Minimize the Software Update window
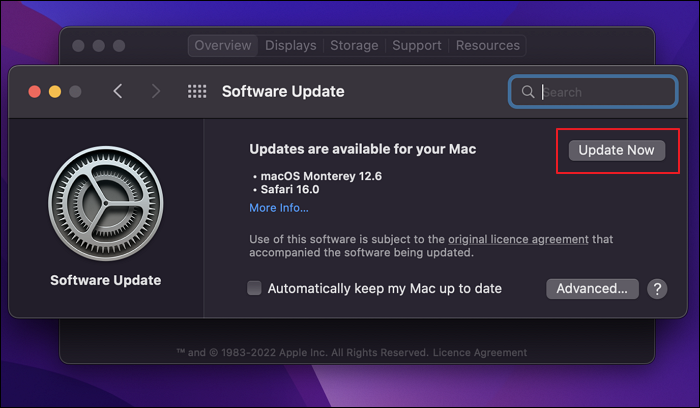This screenshot has width=700, height=408. [54, 91]
